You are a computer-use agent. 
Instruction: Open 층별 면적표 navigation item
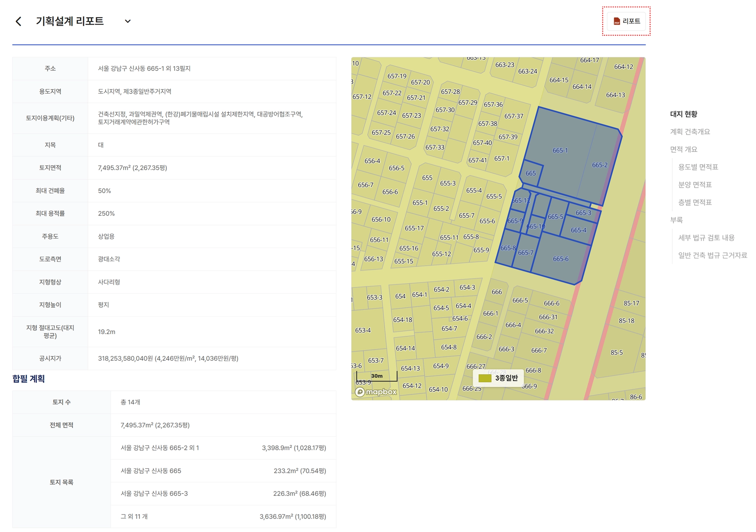coord(695,202)
